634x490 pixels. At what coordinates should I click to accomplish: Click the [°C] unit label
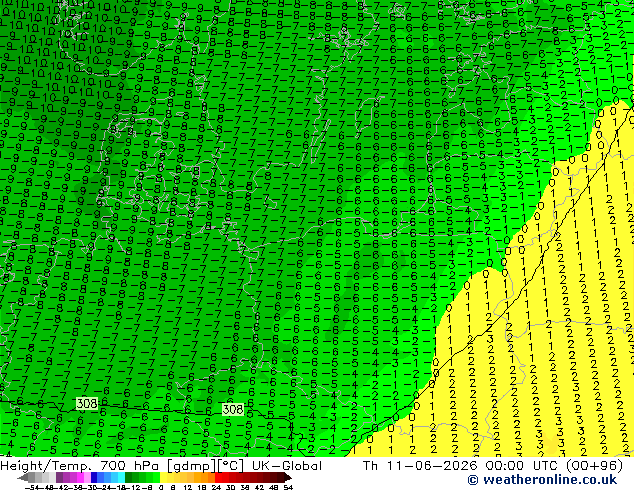(x=231, y=466)
